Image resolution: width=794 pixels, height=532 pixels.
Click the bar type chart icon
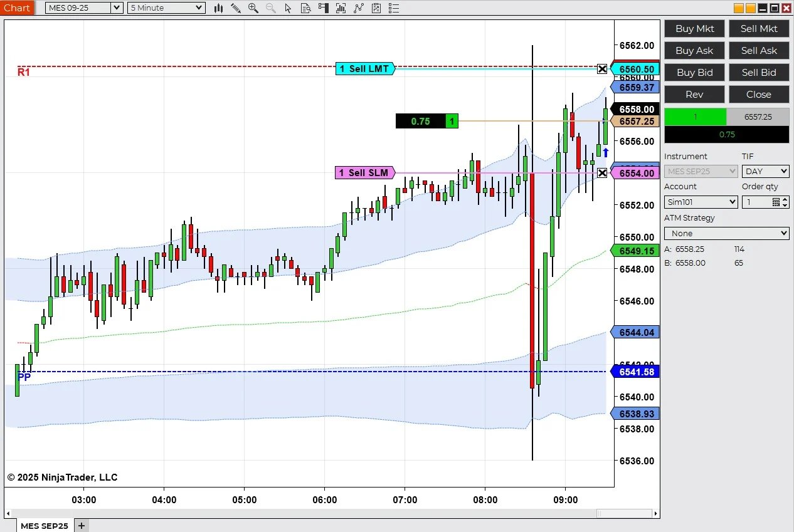(x=218, y=8)
